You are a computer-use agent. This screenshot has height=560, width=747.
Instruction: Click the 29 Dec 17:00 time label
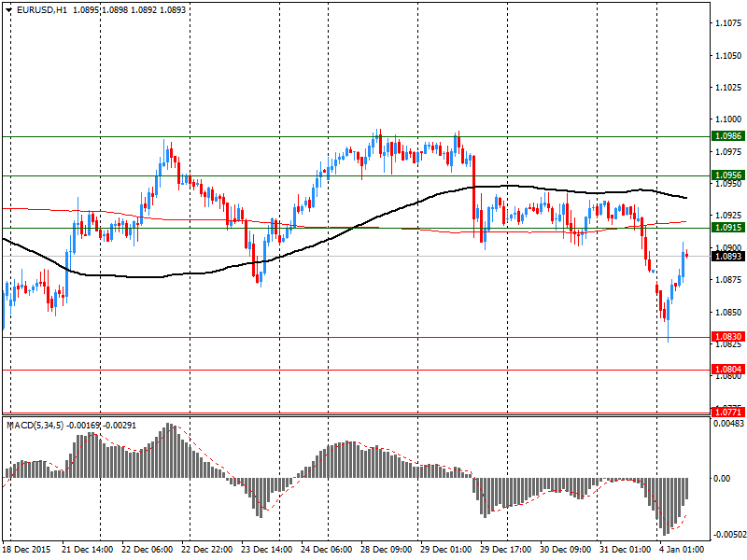pos(506,550)
